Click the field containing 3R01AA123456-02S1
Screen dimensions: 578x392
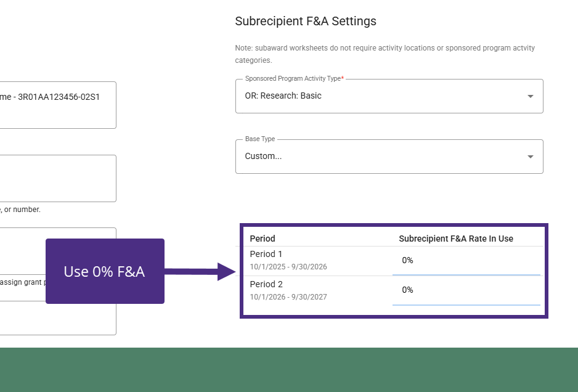pyautogui.click(x=57, y=105)
